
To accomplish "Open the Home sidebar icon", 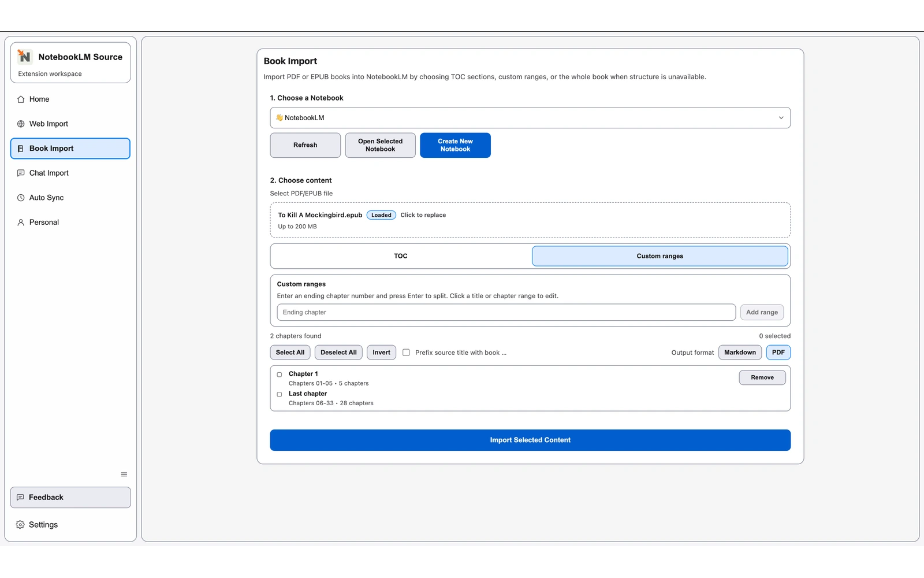I will pyautogui.click(x=21, y=99).
